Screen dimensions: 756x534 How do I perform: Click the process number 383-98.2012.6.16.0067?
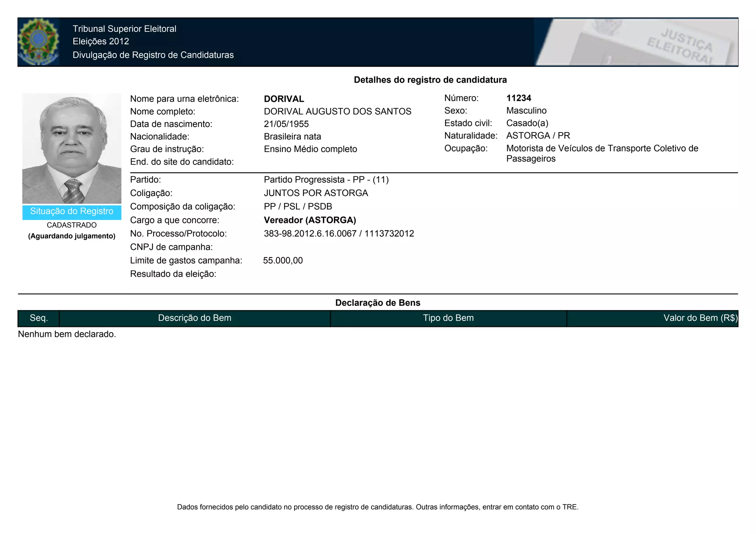pyautogui.click(x=310, y=234)
